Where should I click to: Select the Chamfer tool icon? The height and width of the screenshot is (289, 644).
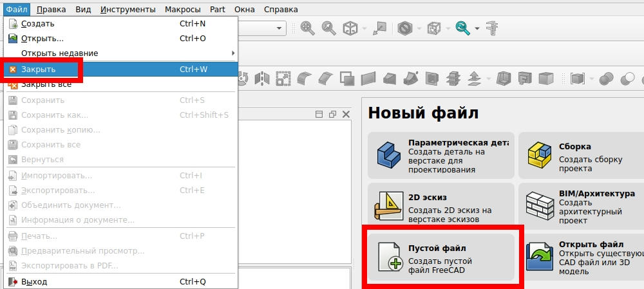click(326, 78)
